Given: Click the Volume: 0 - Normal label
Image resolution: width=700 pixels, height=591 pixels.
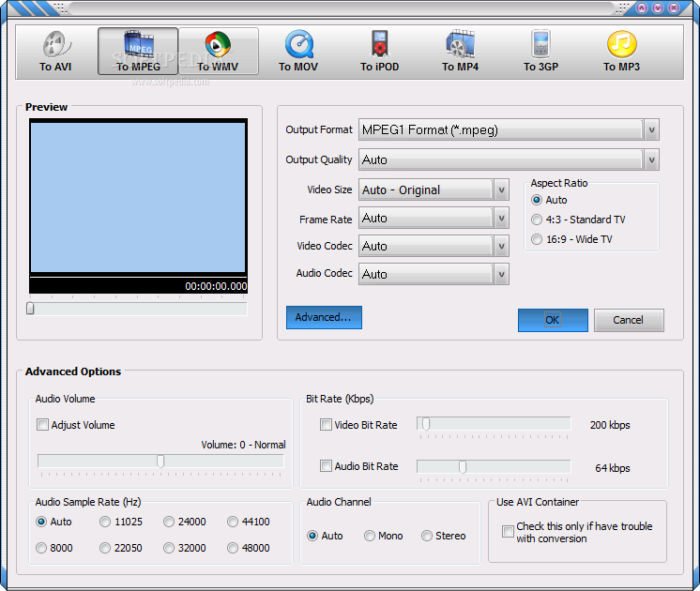Looking at the screenshot, I should (x=243, y=445).
